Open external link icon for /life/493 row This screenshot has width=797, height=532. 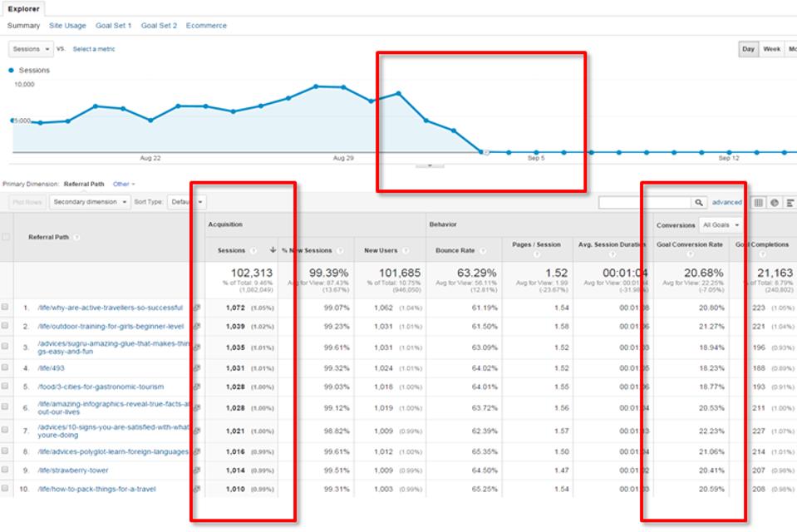197,367
